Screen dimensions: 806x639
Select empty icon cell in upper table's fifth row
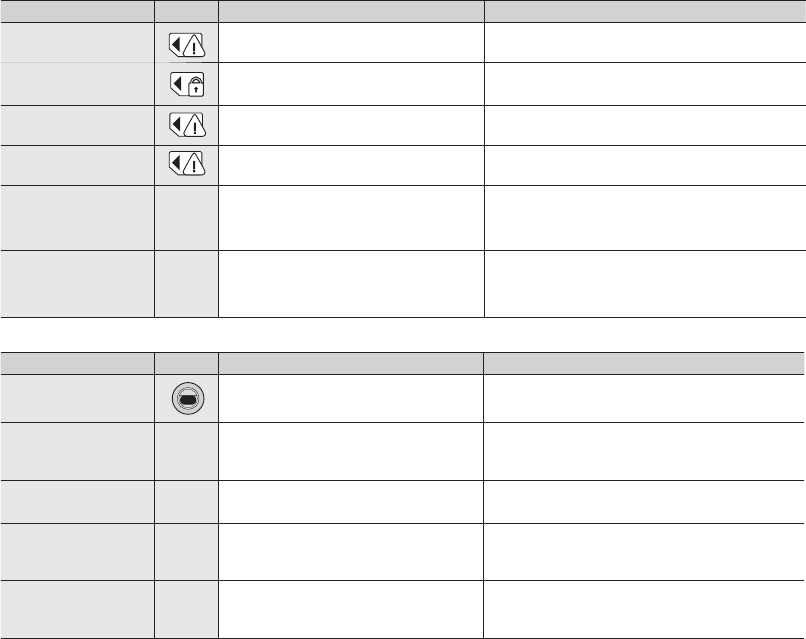186,217
